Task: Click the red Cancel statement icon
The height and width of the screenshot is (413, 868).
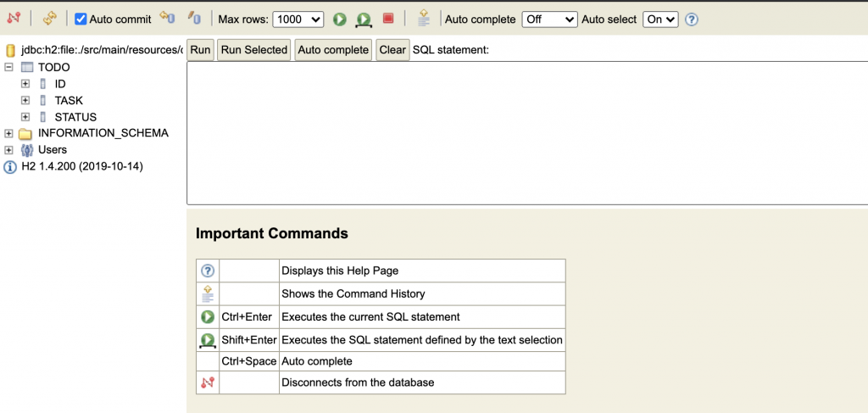Action: (x=388, y=19)
